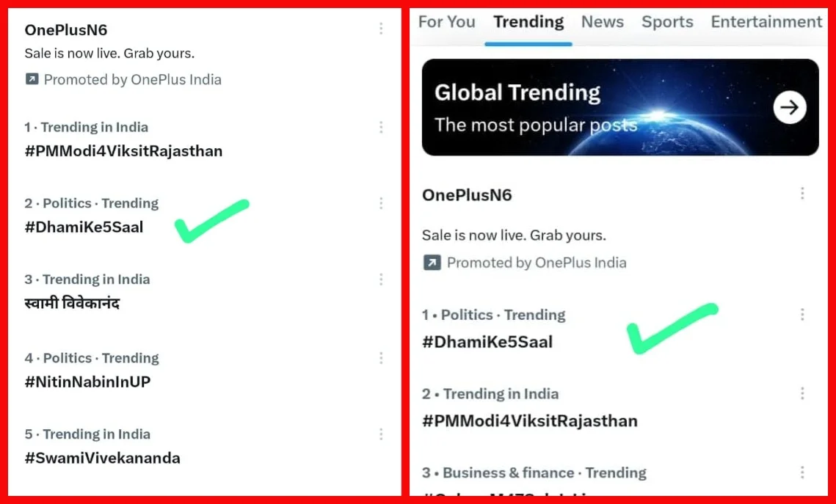The width and height of the screenshot is (836, 504).
Task: Open the Entertainment tab
Action: pyautogui.click(x=767, y=22)
